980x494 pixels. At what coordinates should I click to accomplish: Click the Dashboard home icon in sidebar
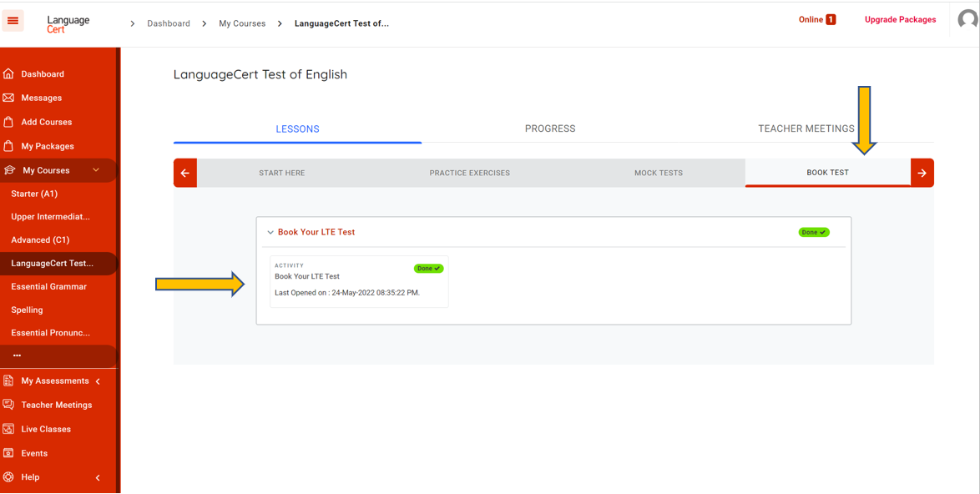click(x=9, y=74)
